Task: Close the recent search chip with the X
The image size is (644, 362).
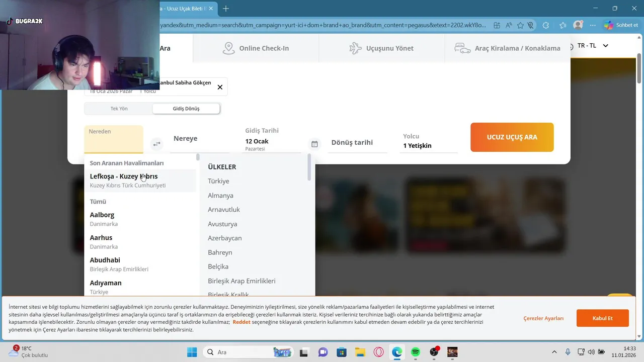Action: [x=220, y=87]
